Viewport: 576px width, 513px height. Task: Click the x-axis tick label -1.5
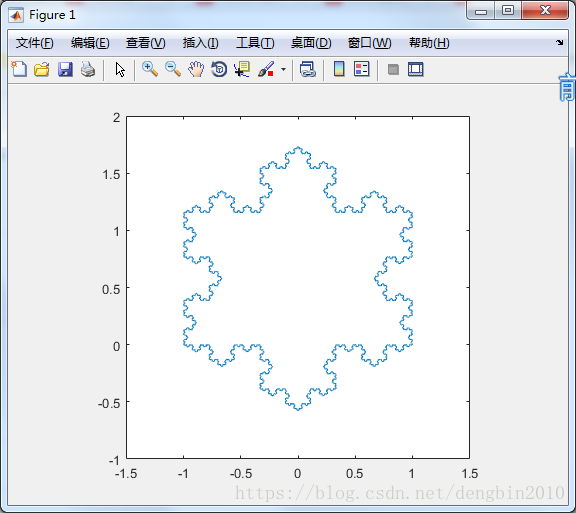coord(126,474)
